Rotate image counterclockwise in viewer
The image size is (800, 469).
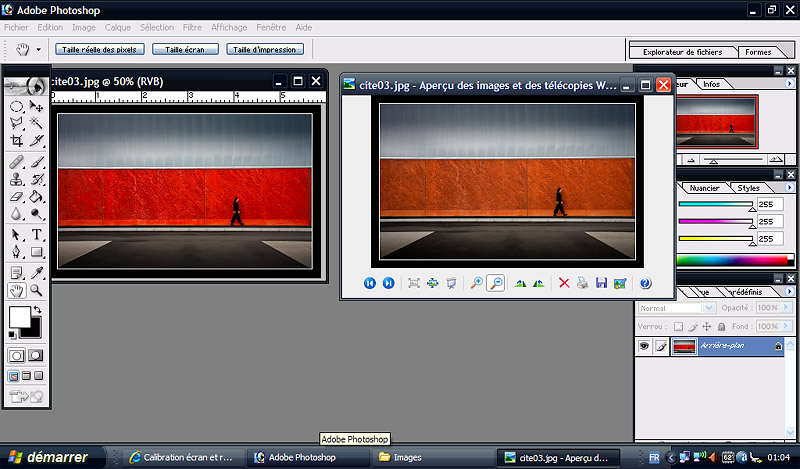point(539,283)
